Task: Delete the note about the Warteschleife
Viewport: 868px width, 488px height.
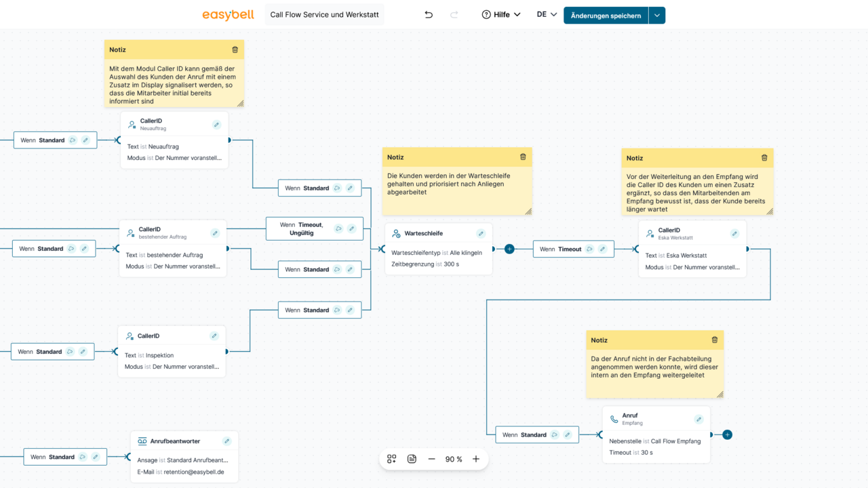Action: 523,157
